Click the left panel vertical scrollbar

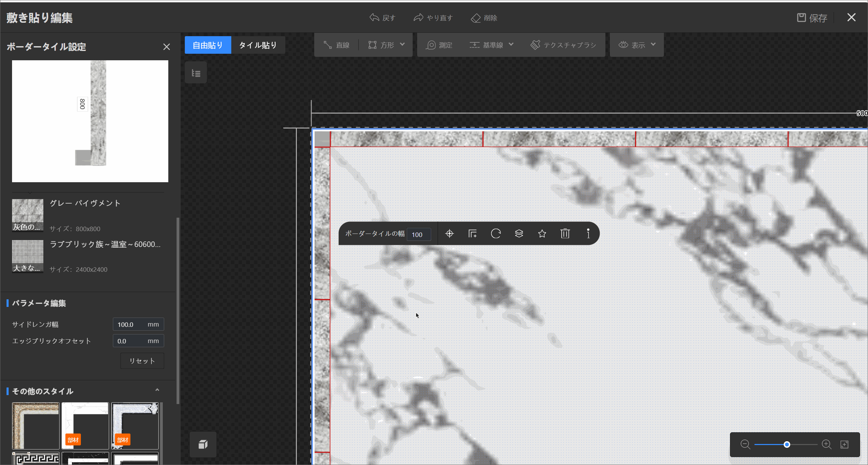178,310
